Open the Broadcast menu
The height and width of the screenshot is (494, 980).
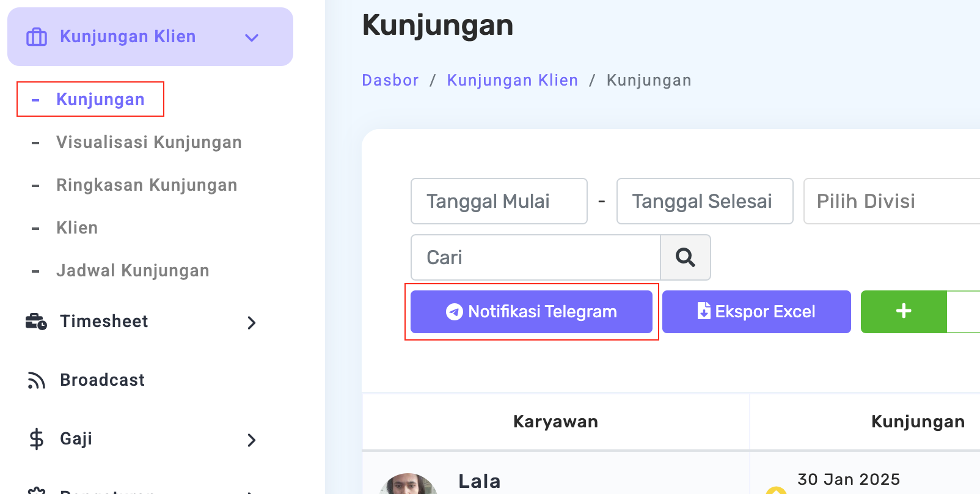[x=102, y=380]
